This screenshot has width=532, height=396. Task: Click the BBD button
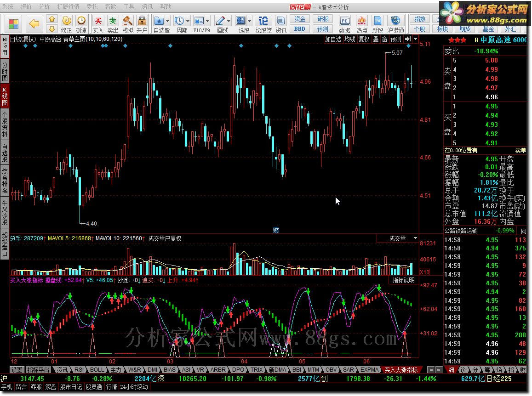[300, 29]
